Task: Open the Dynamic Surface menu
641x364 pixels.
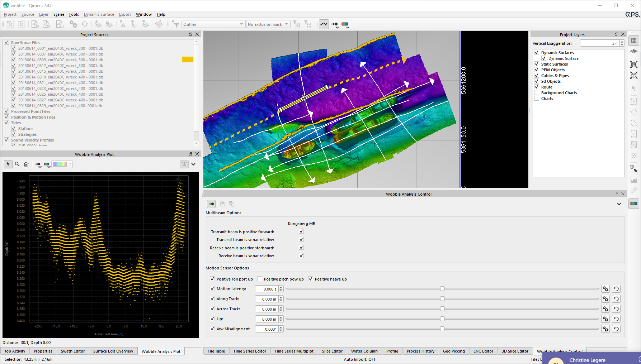Action: [x=99, y=14]
